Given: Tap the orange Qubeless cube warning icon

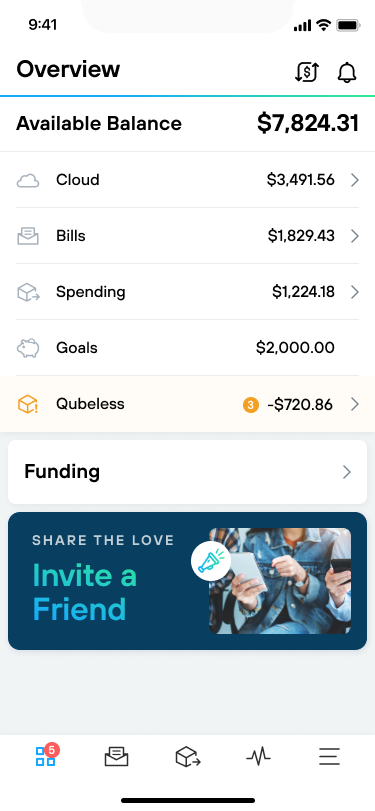Looking at the screenshot, I should [x=28, y=404].
